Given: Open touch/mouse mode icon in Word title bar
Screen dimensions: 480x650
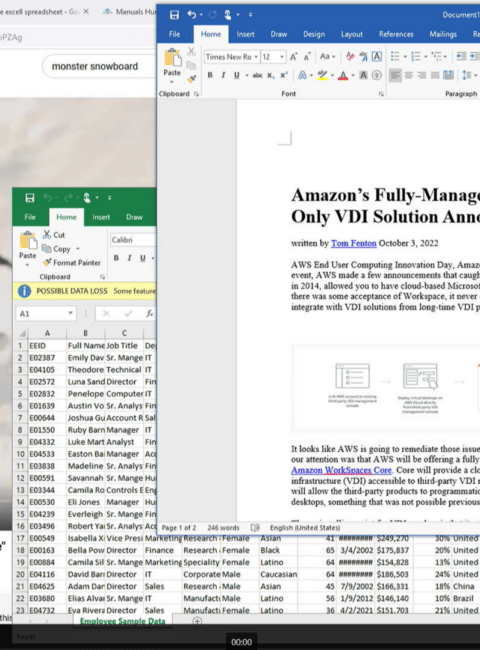Looking at the screenshot, I should (x=228, y=15).
